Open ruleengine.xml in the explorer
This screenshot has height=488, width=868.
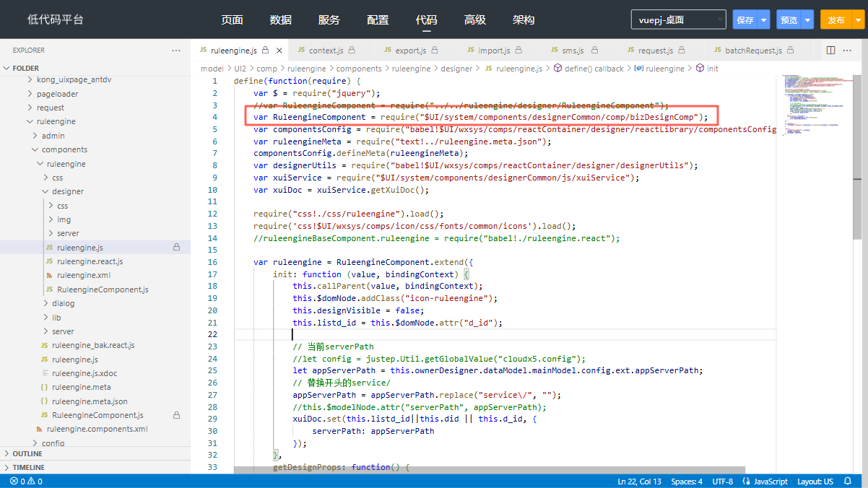(x=95, y=276)
